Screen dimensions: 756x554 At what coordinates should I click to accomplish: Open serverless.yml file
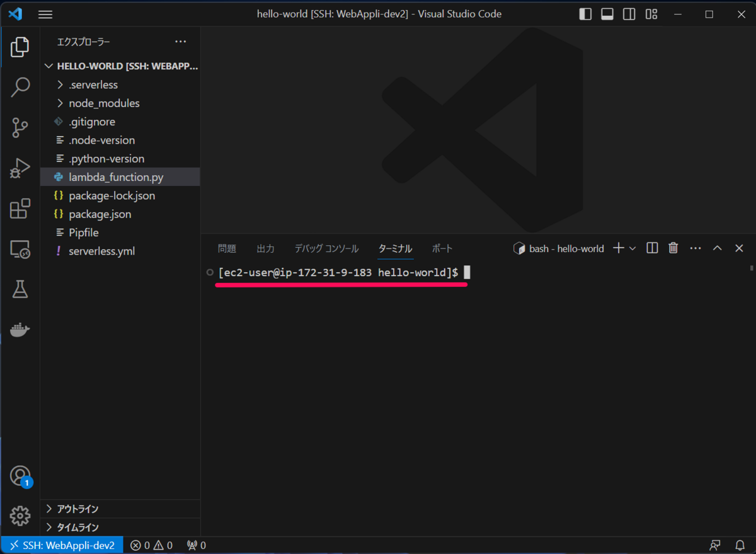[x=121, y=251]
